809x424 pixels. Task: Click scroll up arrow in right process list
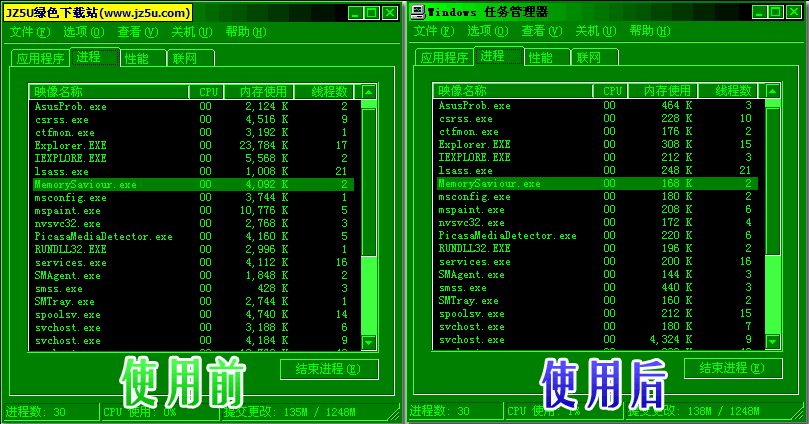pos(772,91)
